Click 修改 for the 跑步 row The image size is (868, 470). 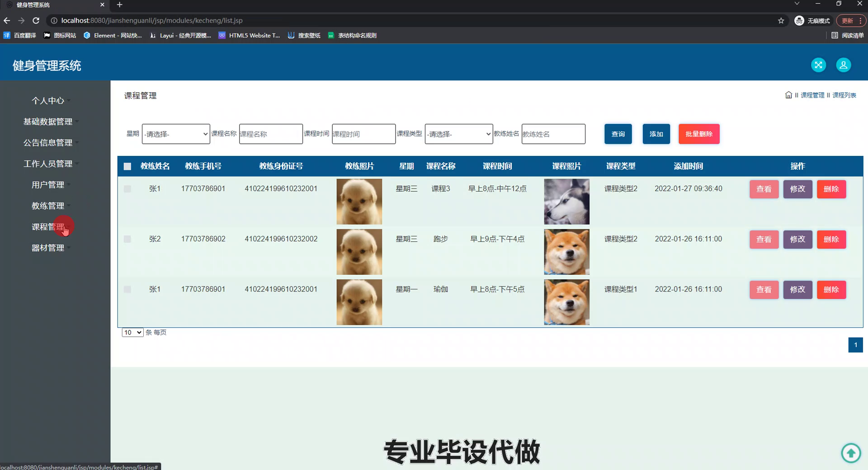pos(798,239)
